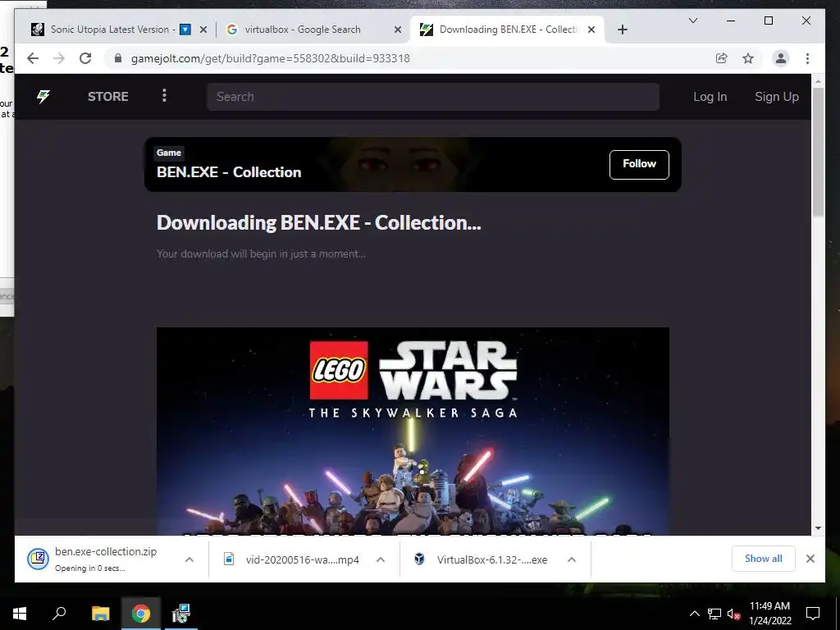This screenshot has width=840, height=630.
Task: Click the Sign Up link
Action: pyautogui.click(x=776, y=97)
